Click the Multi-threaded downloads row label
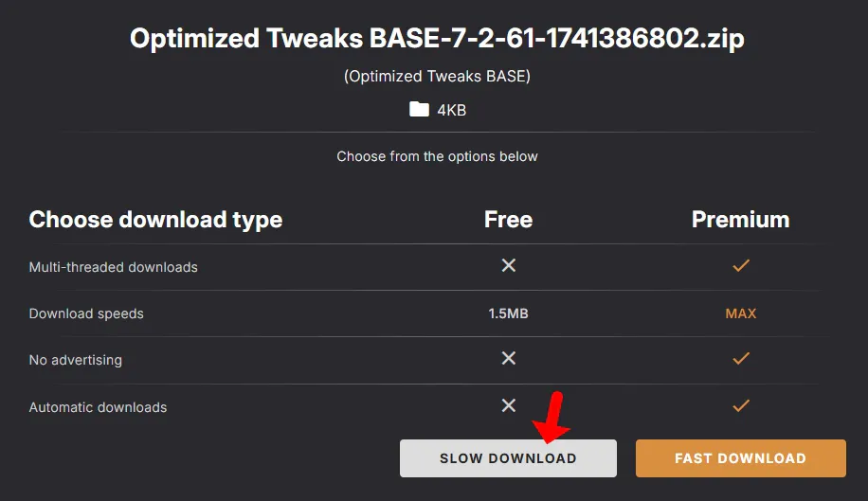This screenshot has width=868, height=501. pos(114,267)
